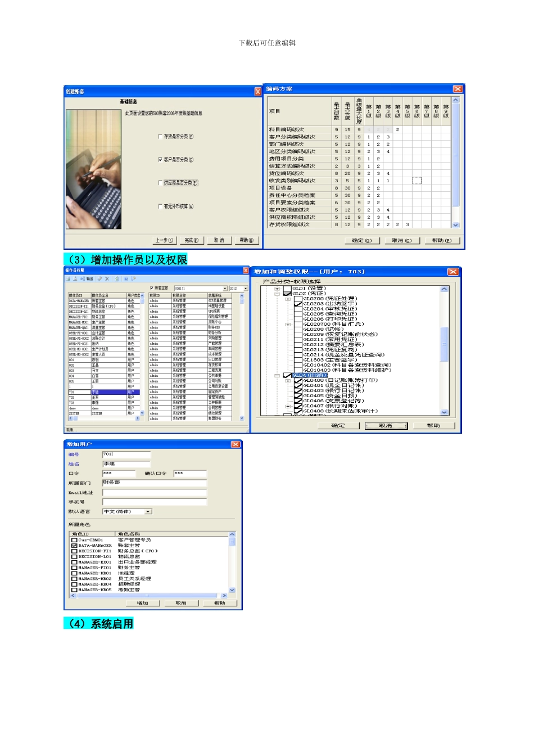Click 完成 button in 创建账套 wizard
Viewport: 534px width, 756px height.
pyautogui.click(x=192, y=240)
